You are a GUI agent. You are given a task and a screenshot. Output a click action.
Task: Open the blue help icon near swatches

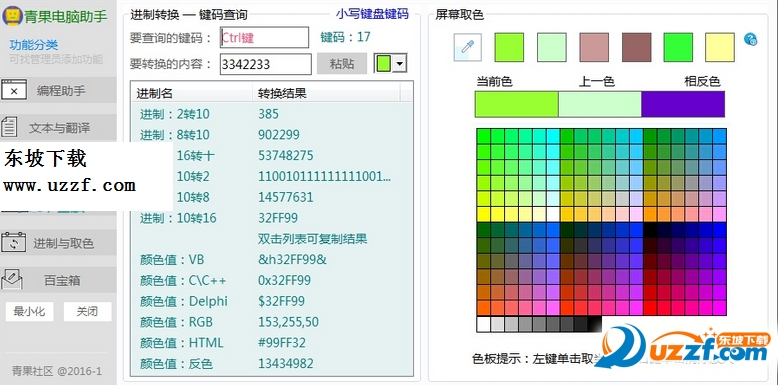coord(751,39)
